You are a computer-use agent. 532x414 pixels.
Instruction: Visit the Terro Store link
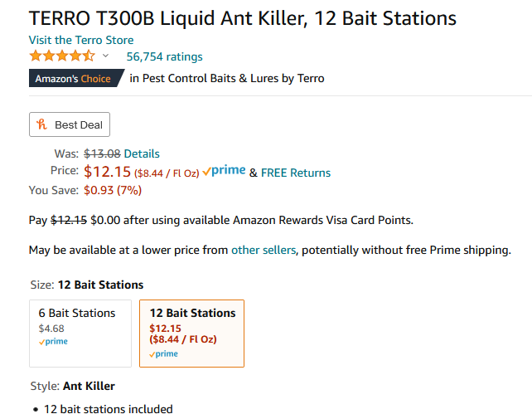coord(81,40)
